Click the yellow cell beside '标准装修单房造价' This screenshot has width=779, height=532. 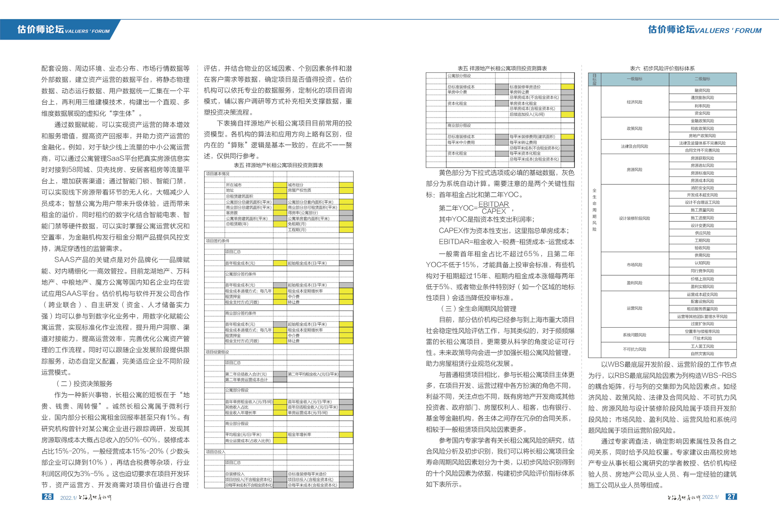568,87
